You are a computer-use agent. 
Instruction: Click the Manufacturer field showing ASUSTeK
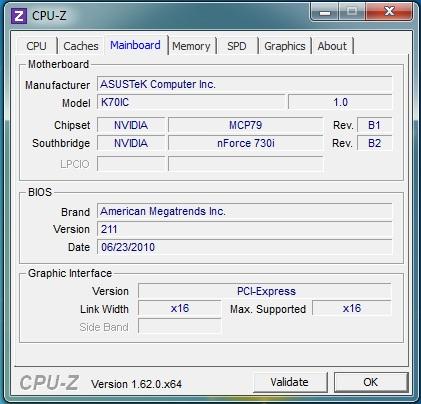245,84
